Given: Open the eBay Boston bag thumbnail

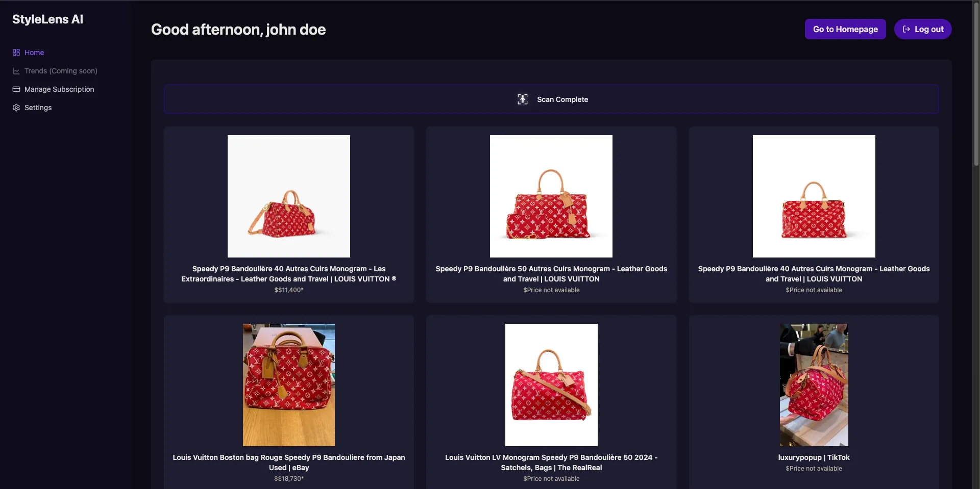Looking at the screenshot, I should pos(289,385).
